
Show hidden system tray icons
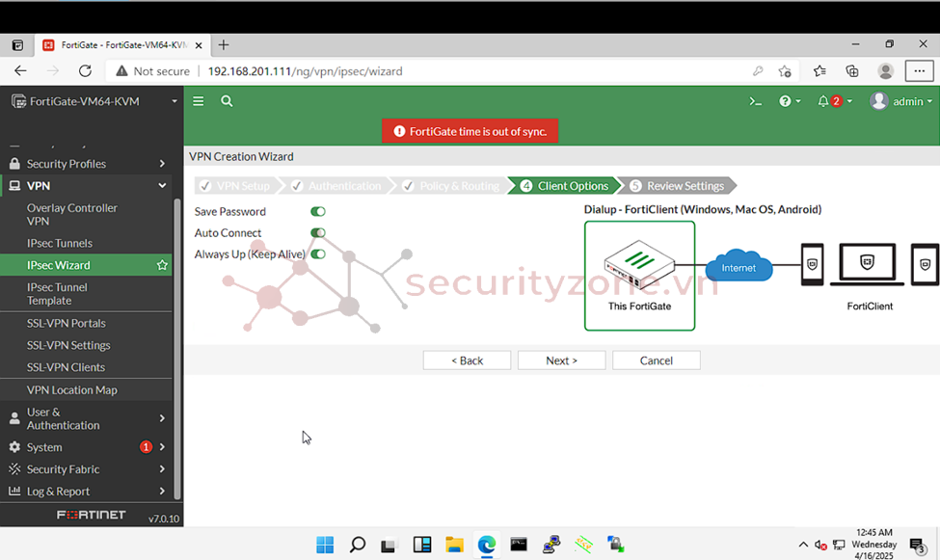point(803,545)
